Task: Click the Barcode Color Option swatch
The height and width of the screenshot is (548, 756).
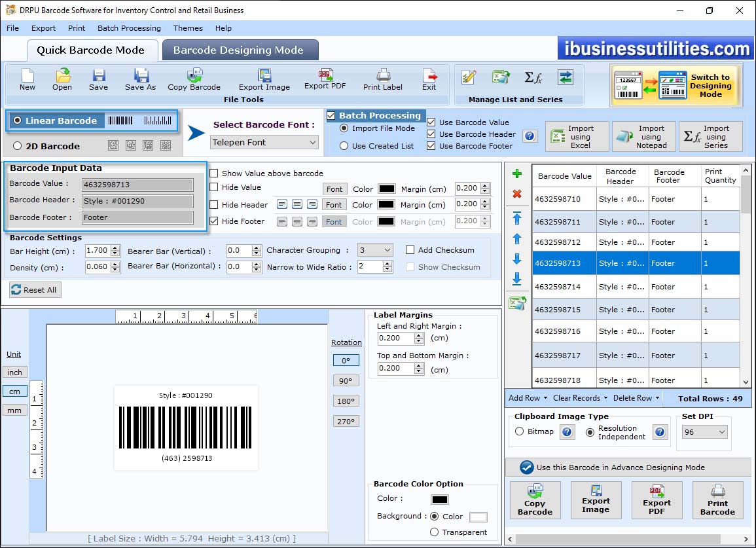Action: coord(440,500)
